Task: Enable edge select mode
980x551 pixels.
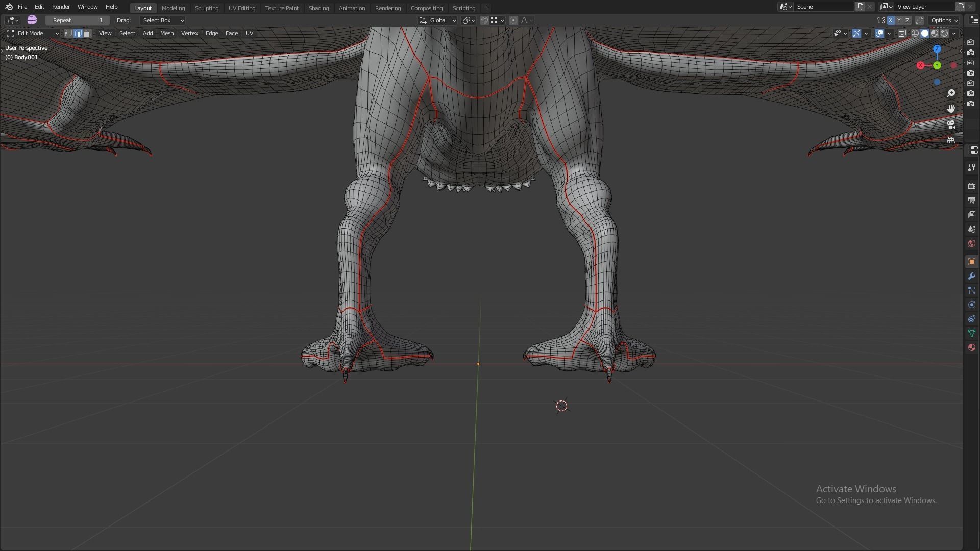Action: click(78, 33)
